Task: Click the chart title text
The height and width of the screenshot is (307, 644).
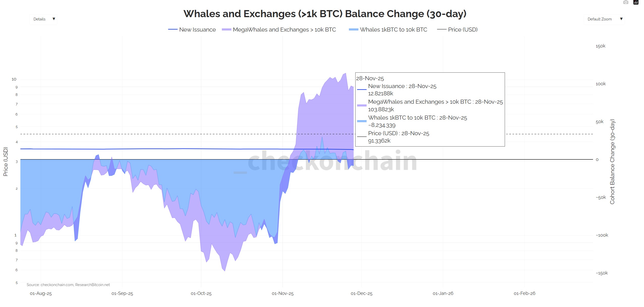Action: point(325,14)
